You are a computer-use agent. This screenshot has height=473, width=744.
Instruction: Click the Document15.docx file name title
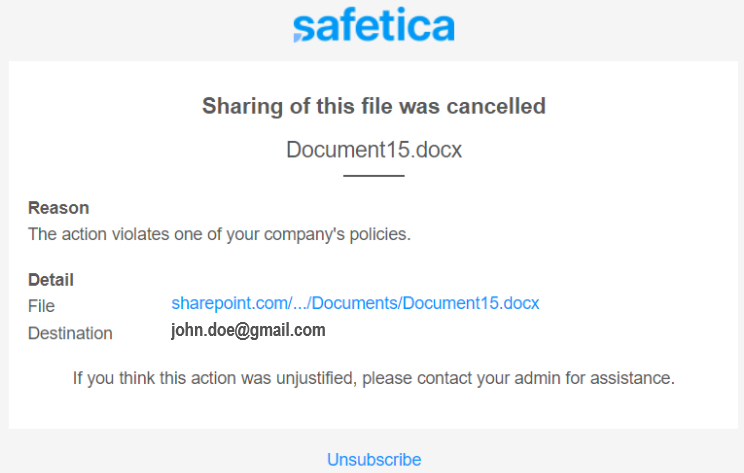(x=374, y=150)
